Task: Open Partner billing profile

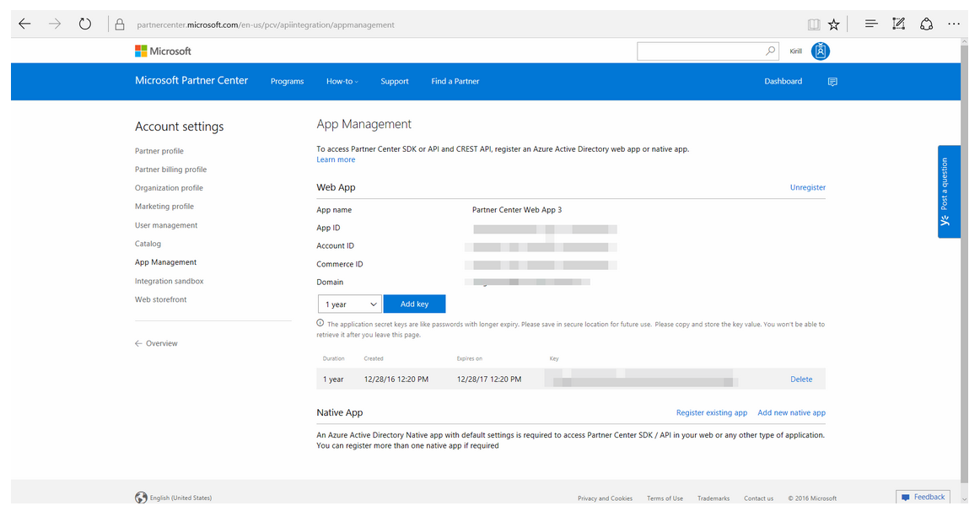Action: (170, 170)
